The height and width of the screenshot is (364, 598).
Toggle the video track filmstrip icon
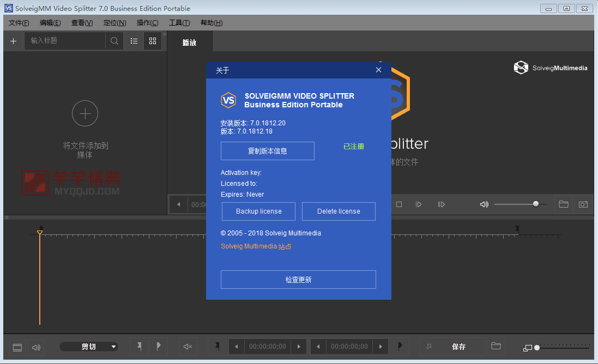(17, 347)
